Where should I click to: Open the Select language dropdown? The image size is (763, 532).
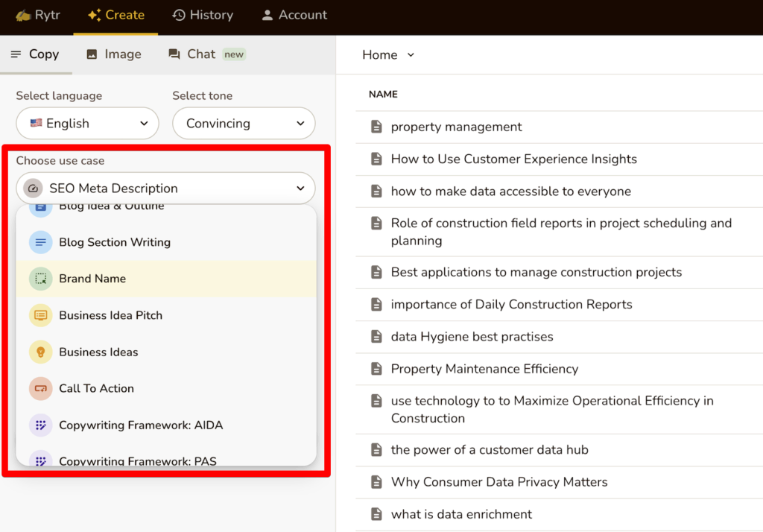tap(87, 124)
